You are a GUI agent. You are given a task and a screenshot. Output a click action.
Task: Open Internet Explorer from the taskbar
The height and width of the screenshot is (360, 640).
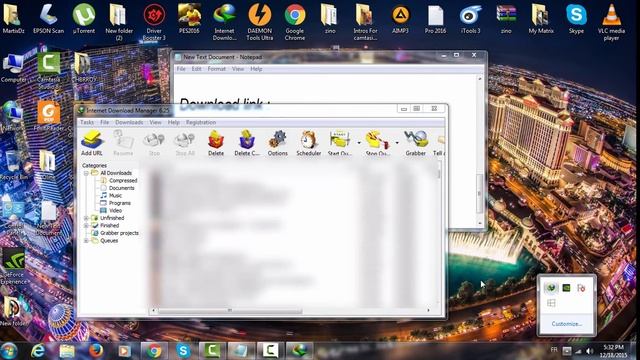click(38, 351)
